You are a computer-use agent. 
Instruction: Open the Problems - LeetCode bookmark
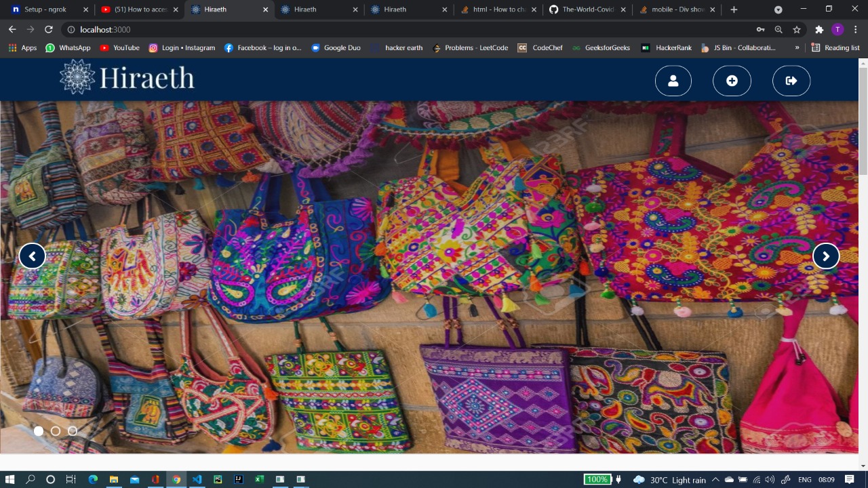470,48
